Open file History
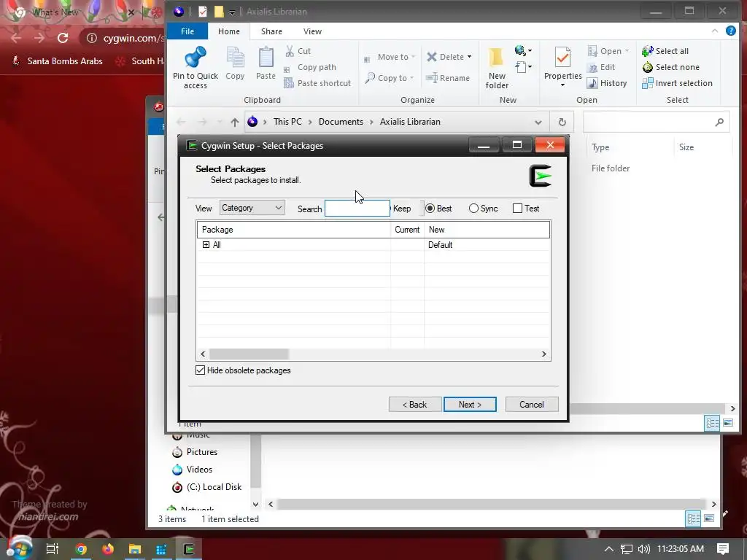This screenshot has height=560, width=747. click(607, 83)
